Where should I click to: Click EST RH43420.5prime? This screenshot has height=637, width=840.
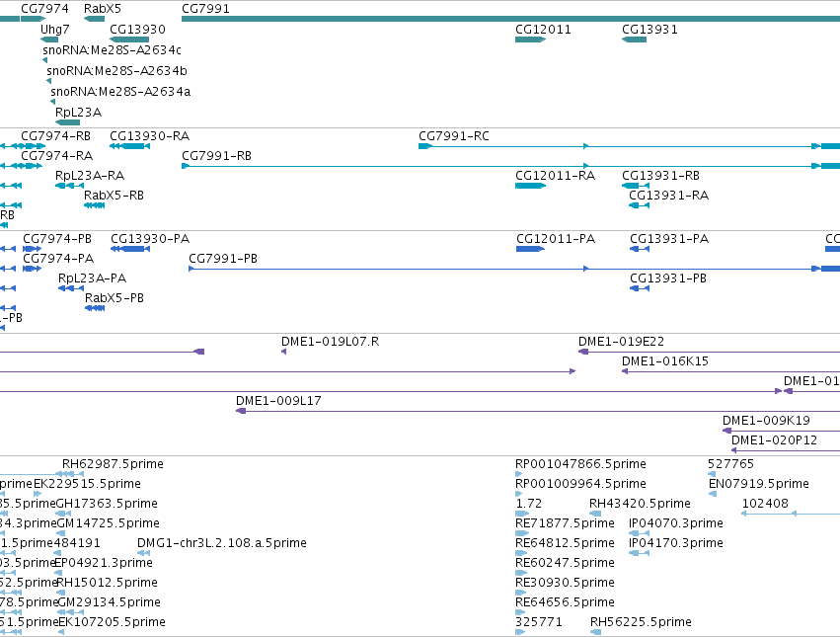640,504
